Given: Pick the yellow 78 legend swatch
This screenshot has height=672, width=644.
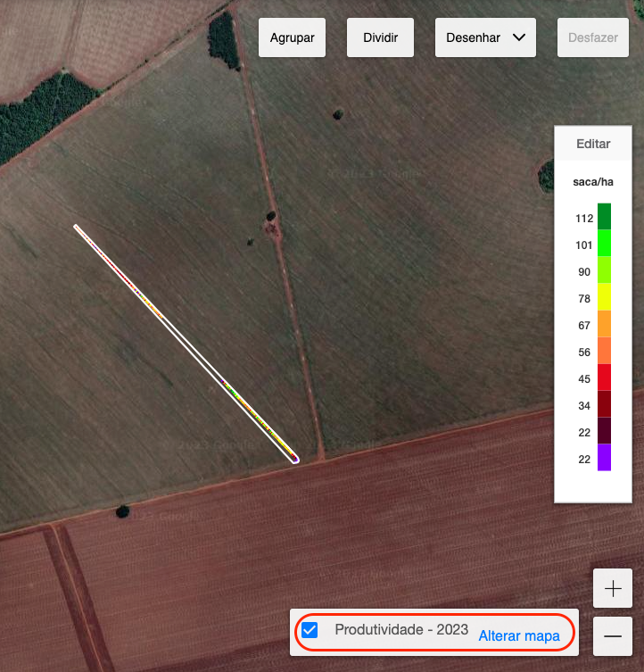Looking at the screenshot, I should point(604,297).
